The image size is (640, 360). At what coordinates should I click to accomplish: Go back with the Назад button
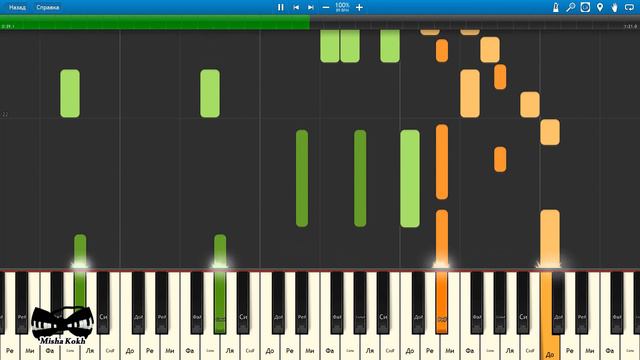tap(17, 7)
